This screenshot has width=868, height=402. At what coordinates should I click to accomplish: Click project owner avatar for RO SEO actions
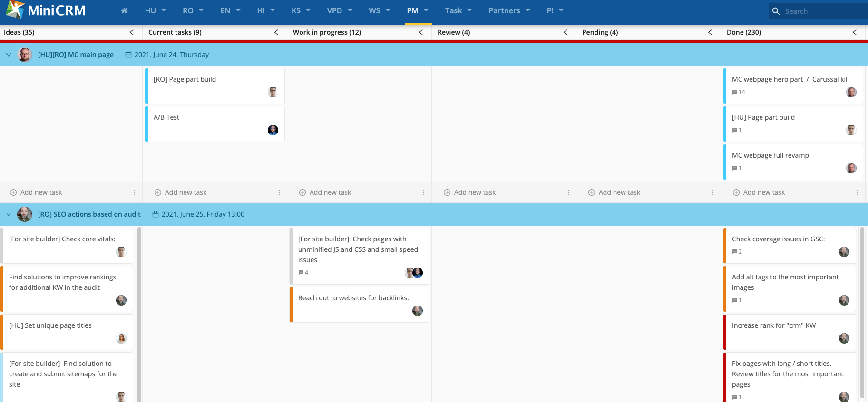pos(25,214)
